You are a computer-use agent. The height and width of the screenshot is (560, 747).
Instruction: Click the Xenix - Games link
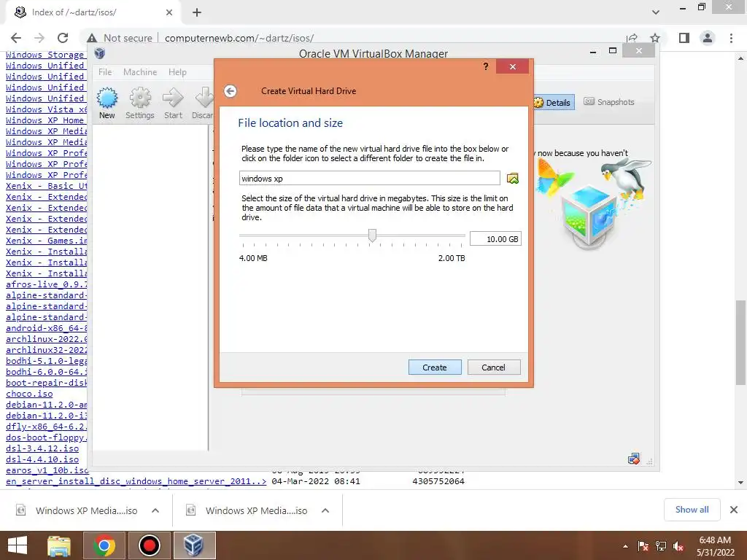click(x=47, y=241)
